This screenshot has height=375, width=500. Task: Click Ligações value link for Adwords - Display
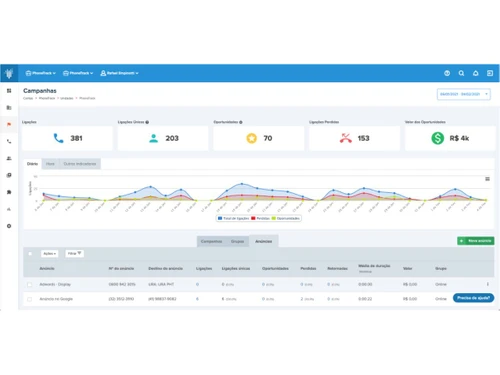tap(197, 284)
